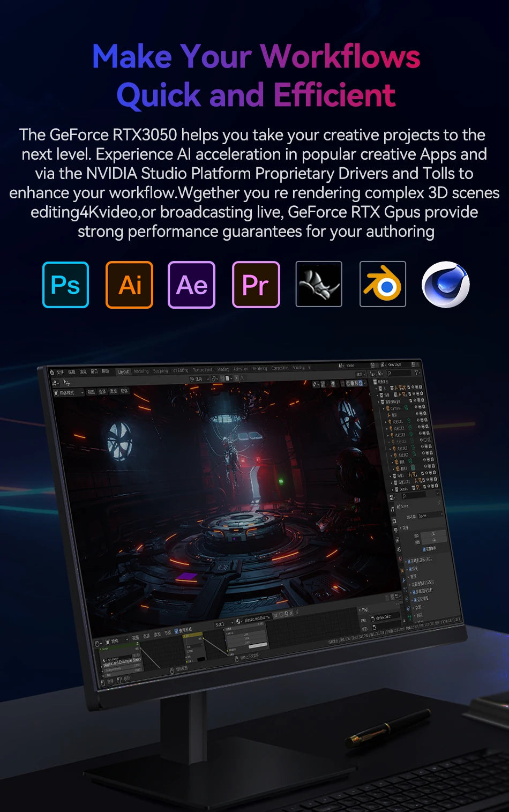This screenshot has width=509, height=812.
Task: Switch to the Sculpting workspace tab
Action: pos(161,371)
